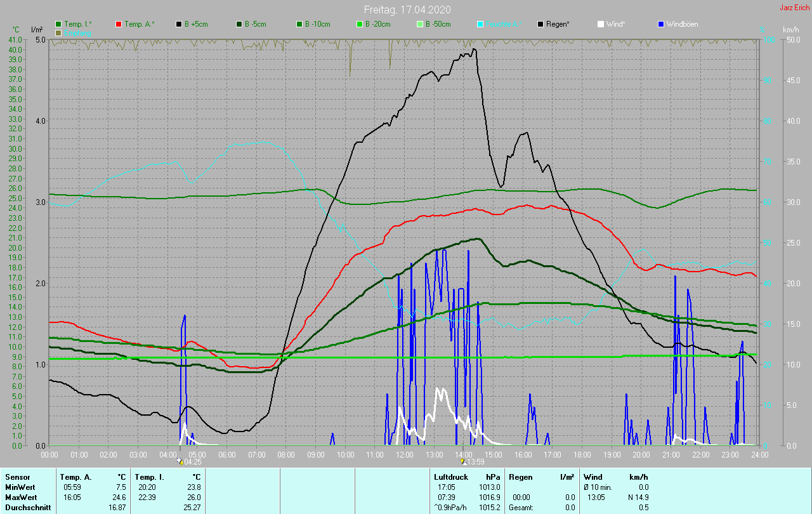Click the "Temp. A.*" legend label

[x=140, y=24]
